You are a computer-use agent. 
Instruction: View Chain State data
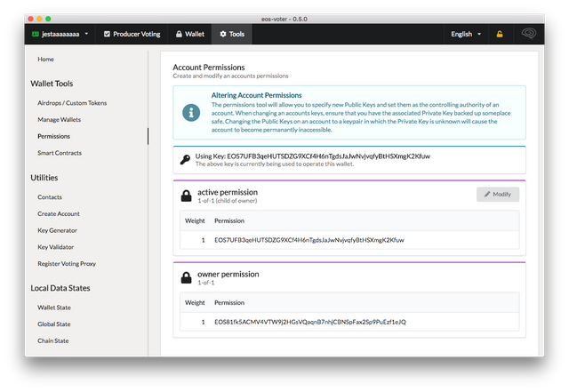point(55,340)
